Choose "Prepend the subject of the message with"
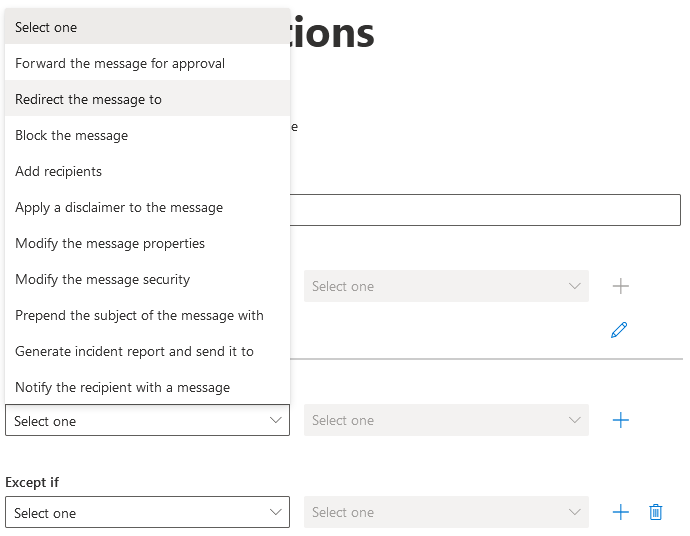 coord(139,315)
